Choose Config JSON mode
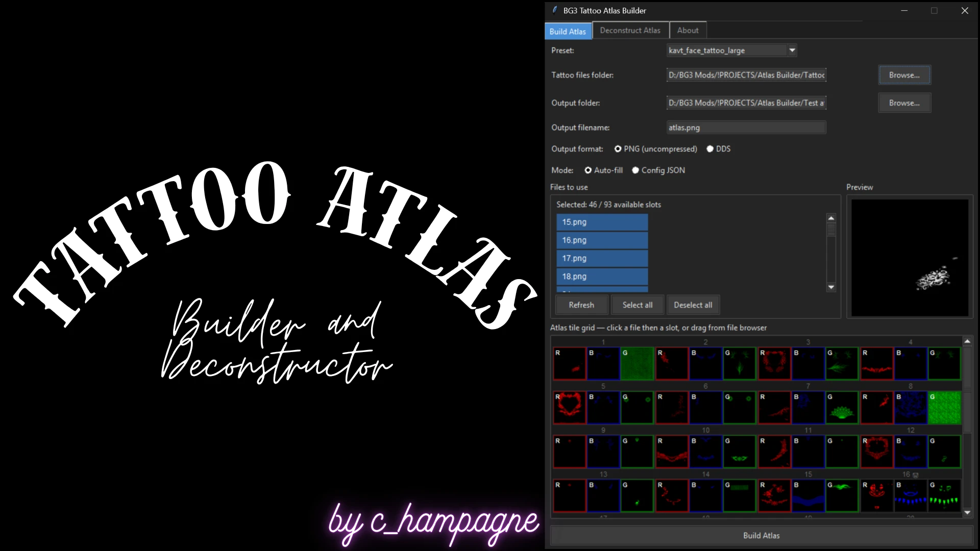Viewport: 980px width, 551px height. [658, 170]
